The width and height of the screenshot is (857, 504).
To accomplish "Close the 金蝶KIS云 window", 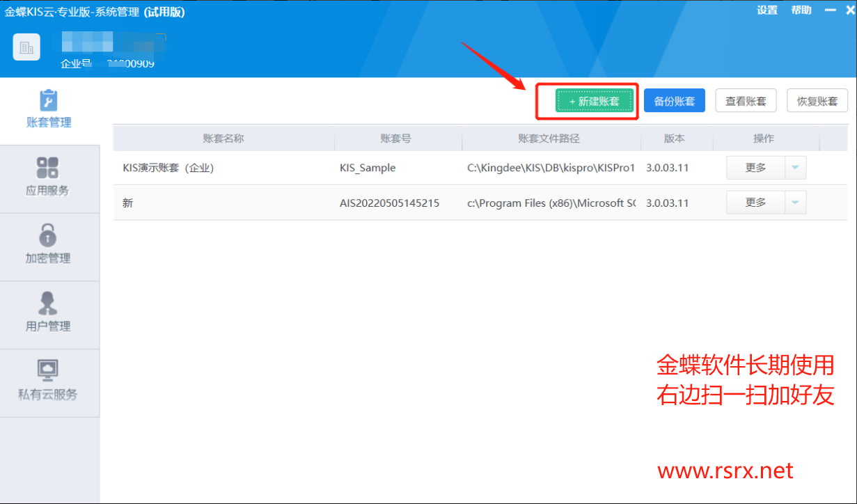I will (x=849, y=10).
